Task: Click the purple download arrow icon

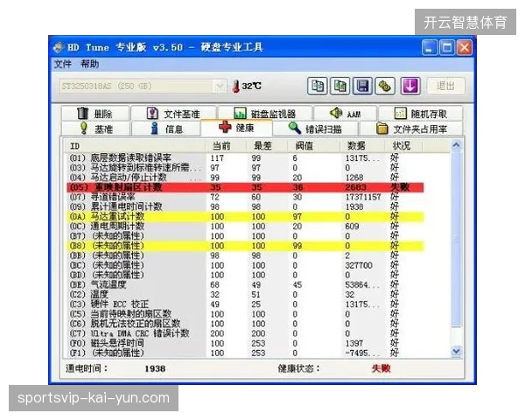Action: point(410,86)
